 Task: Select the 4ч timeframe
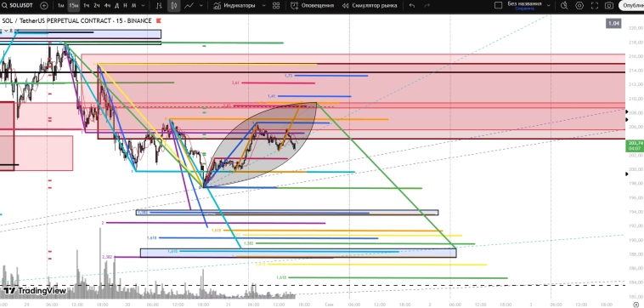tap(107, 5)
